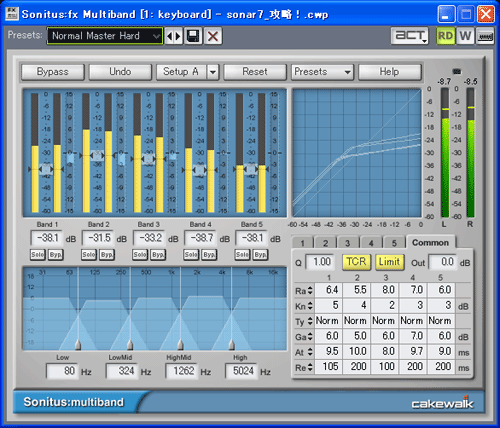
Task: Click the High crossover slider handle
Action: click(x=232, y=345)
